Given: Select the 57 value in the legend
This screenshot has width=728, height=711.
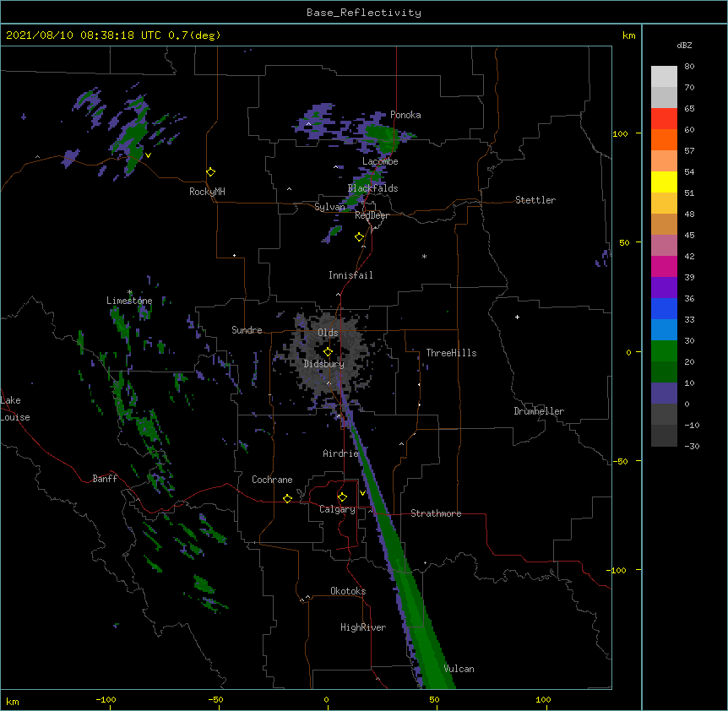Looking at the screenshot, I should click(689, 151).
